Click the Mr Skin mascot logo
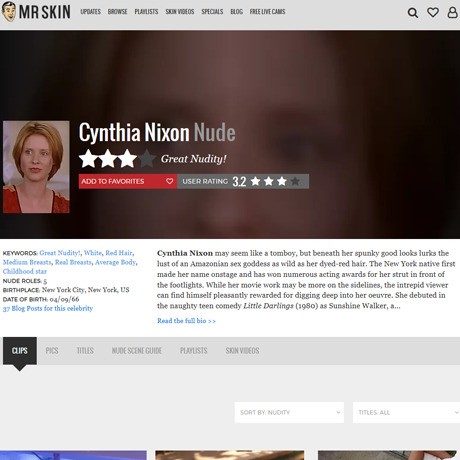Image resolution: width=460 pixels, height=460 pixels. pyautogui.click(x=9, y=12)
